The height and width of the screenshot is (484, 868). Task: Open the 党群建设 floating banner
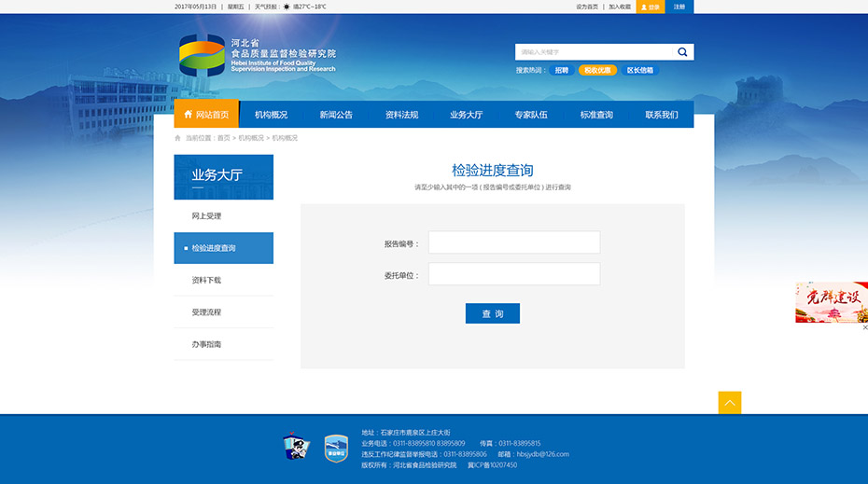[x=831, y=302]
